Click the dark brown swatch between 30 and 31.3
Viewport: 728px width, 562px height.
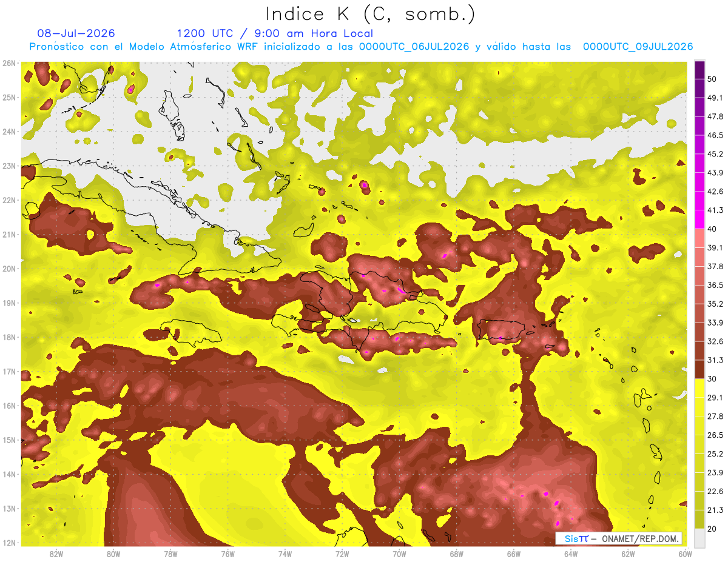pos(699,370)
